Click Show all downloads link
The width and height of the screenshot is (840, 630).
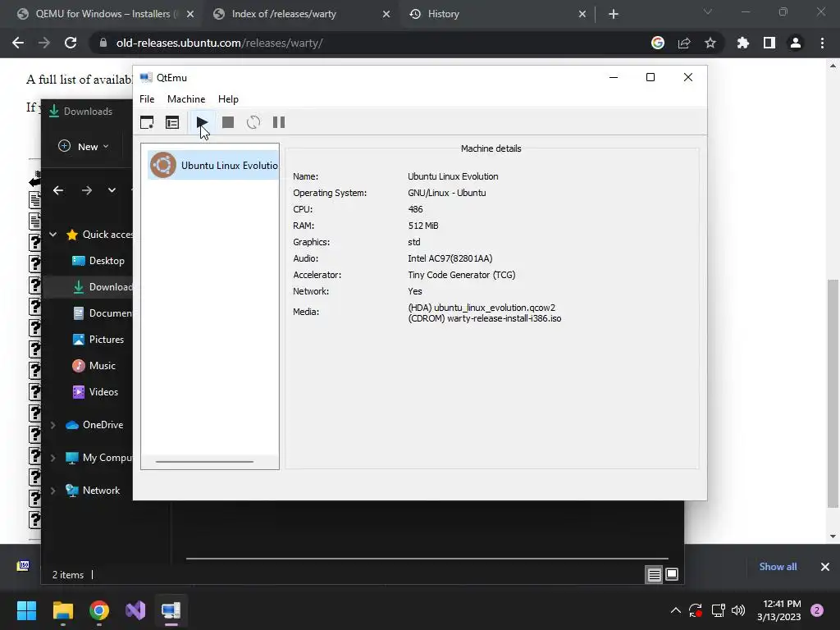tap(778, 567)
